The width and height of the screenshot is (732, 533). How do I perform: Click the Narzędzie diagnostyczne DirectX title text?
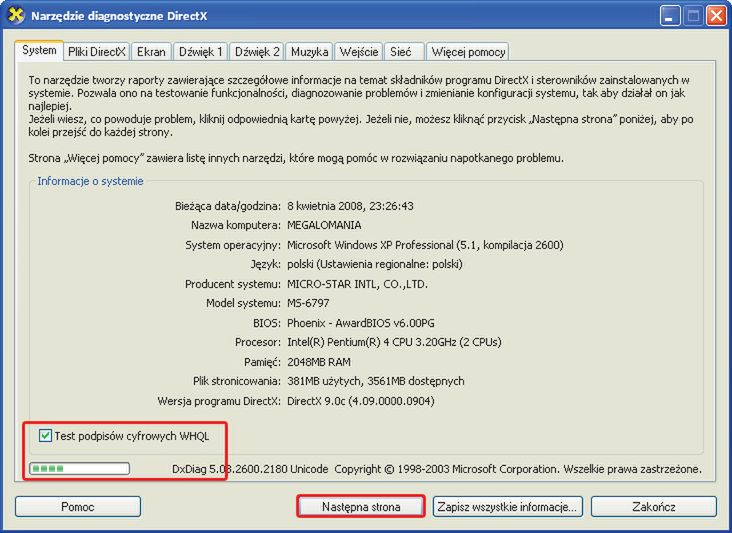tap(119, 16)
